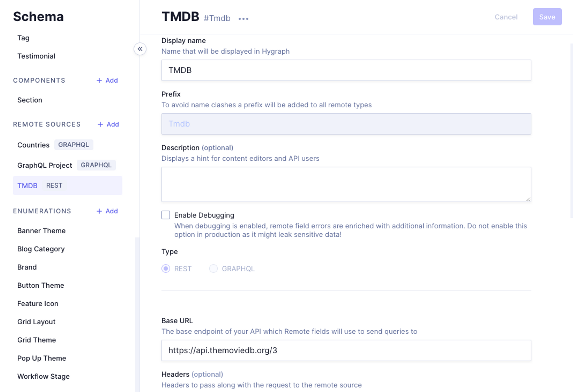Image resolution: width=573 pixels, height=392 pixels.
Task: Open the Workflow Stage enumeration
Action: click(43, 376)
